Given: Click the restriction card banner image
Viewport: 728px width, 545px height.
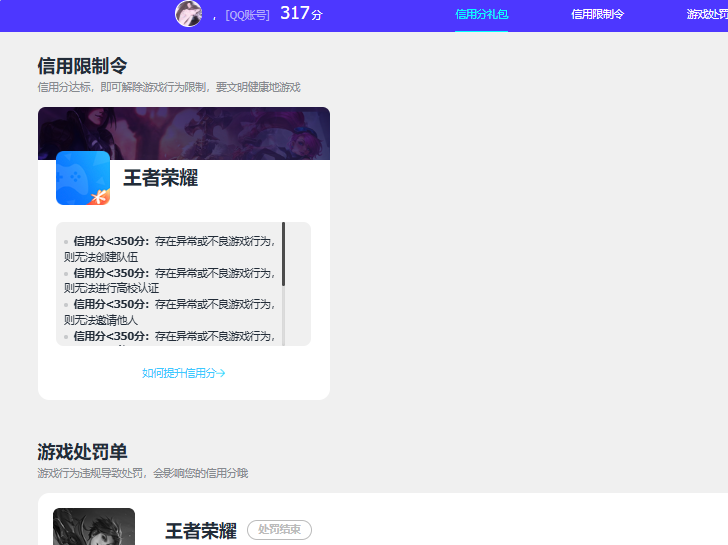Looking at the screenshot, I should (x=184, y=133).
